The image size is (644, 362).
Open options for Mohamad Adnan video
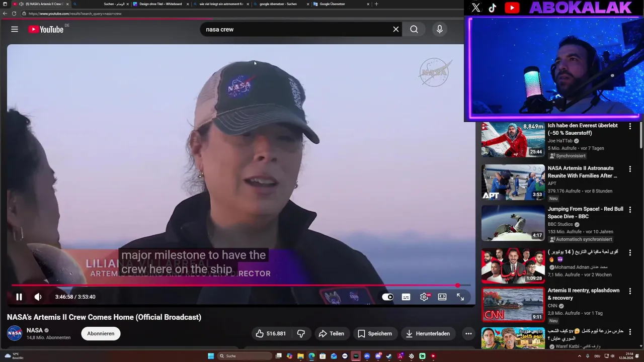tap(630, 252)
